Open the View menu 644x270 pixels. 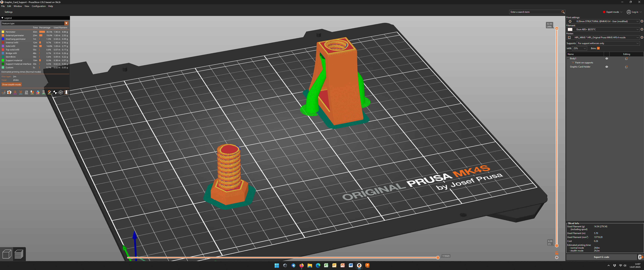click(x=27, y=6)
